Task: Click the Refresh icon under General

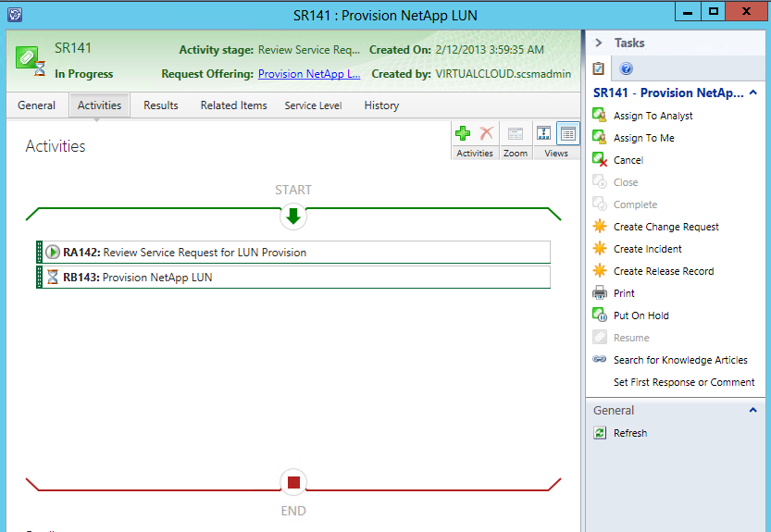Action: [x=600, y=433]
